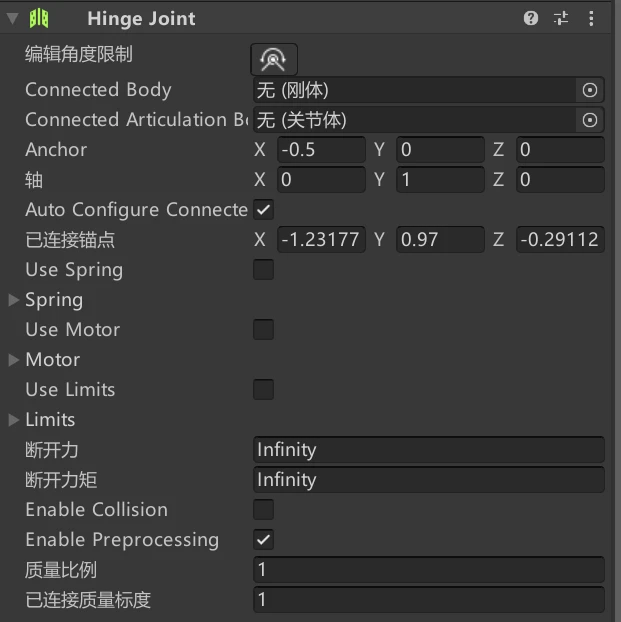621x622 pixels.
Task: Click the Hinge Joint title text
Action: [141, 19]
